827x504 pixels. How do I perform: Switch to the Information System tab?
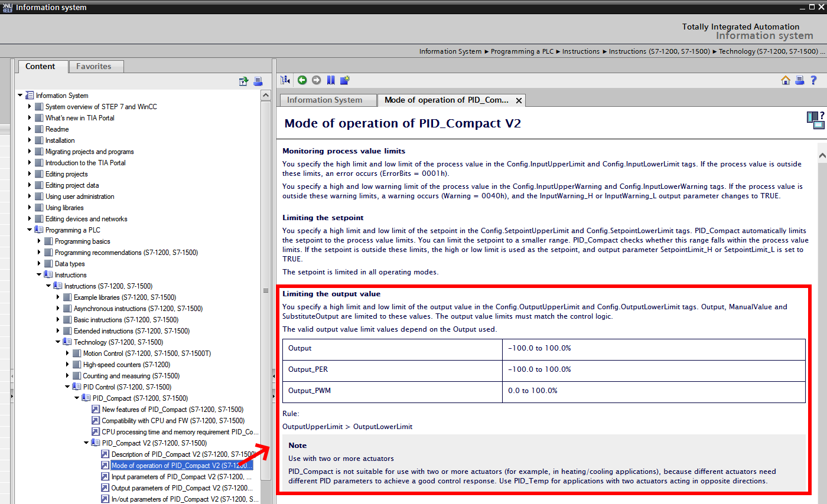click(x=324, y=100)
